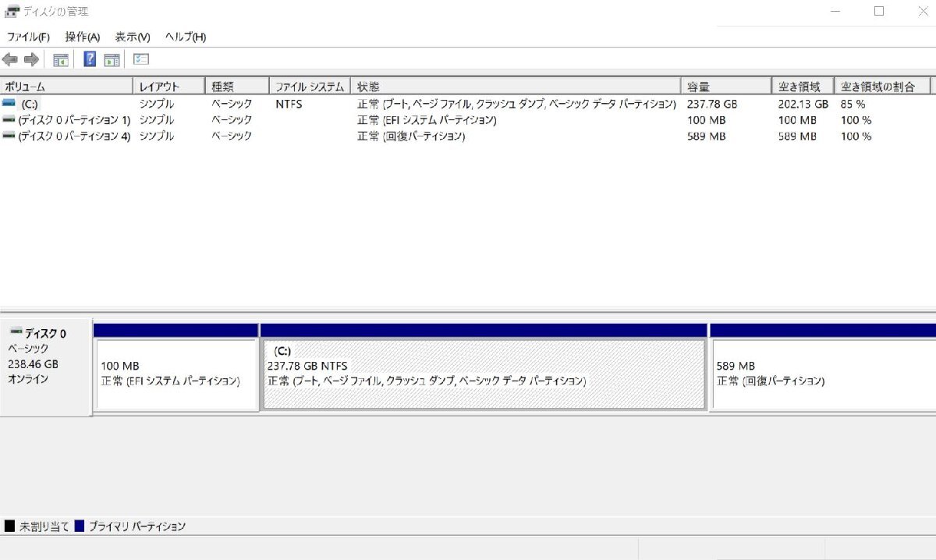Click the Forward arrow toolbar icon
Image resolution: width=936 pixels, height=560 pixels.
point(32,59)
